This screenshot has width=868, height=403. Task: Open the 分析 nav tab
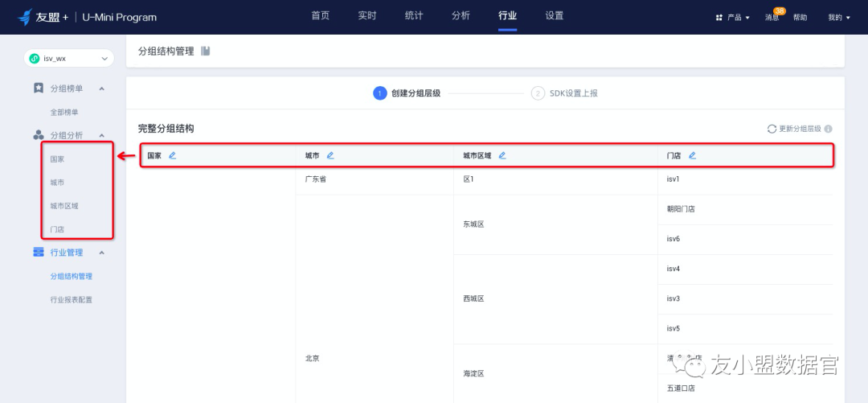click(461, 15)
